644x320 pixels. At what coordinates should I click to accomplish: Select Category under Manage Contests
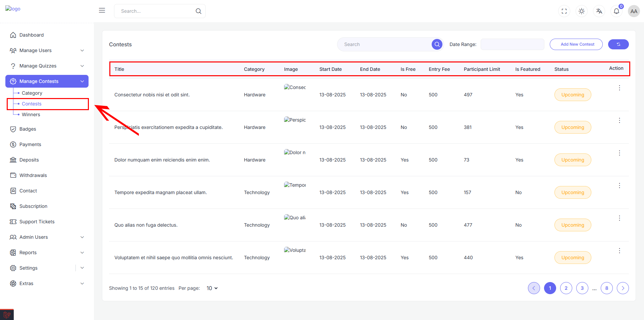(32, 93)
